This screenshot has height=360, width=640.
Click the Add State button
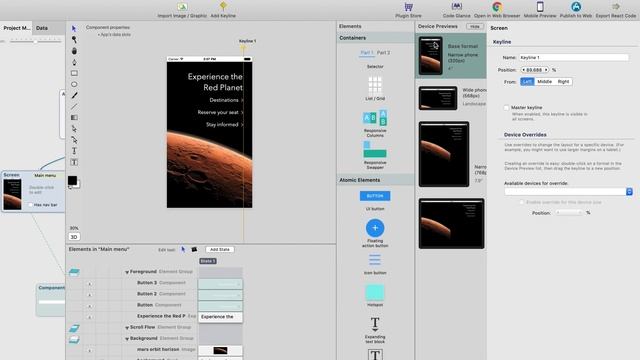tap(220, 249)
